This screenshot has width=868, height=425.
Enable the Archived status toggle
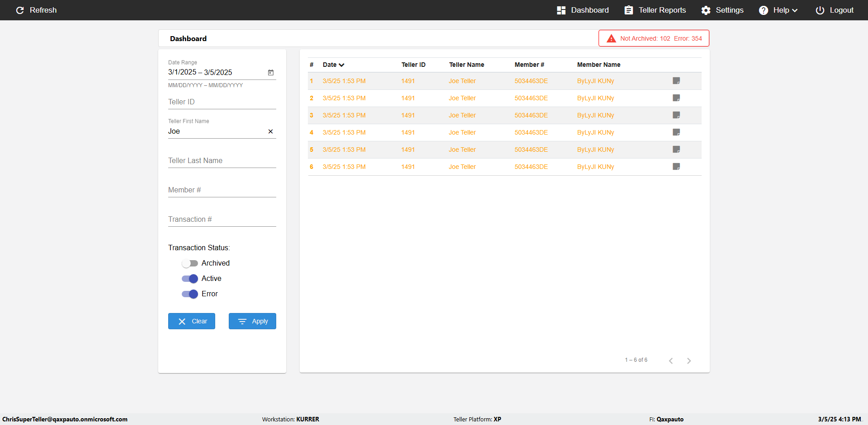(190, 263)
